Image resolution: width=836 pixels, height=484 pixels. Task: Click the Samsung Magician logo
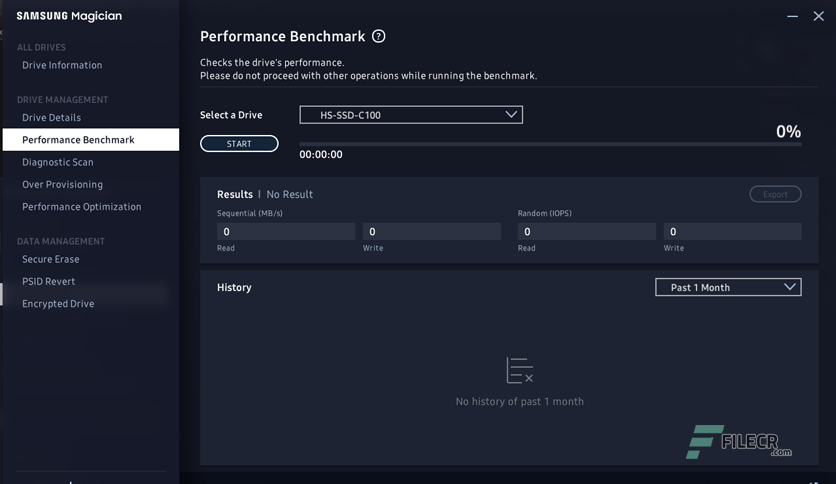click(69, 16)
